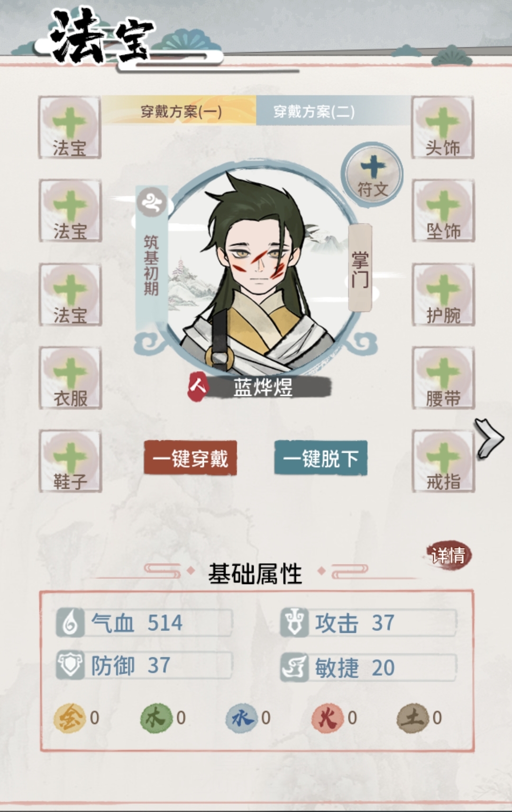Select the 金 metal element icon
The height and width of the screenshot is (812, 512).
(x=69, y=718)
